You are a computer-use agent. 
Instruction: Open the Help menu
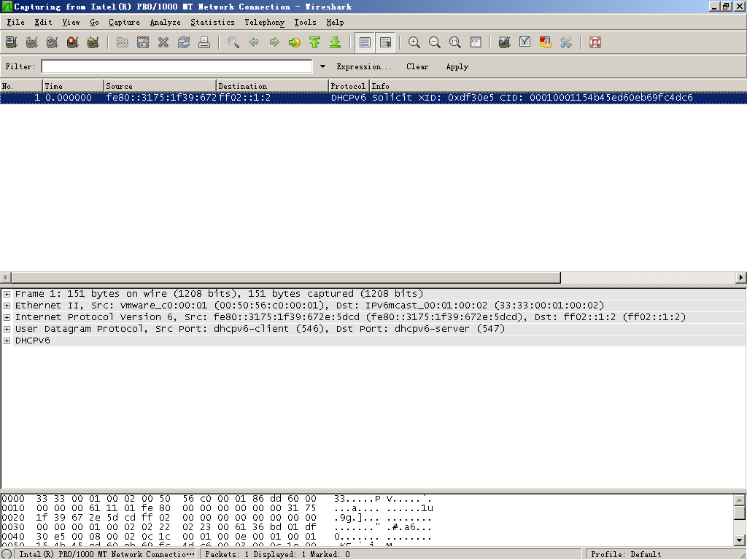coord(335,23)
